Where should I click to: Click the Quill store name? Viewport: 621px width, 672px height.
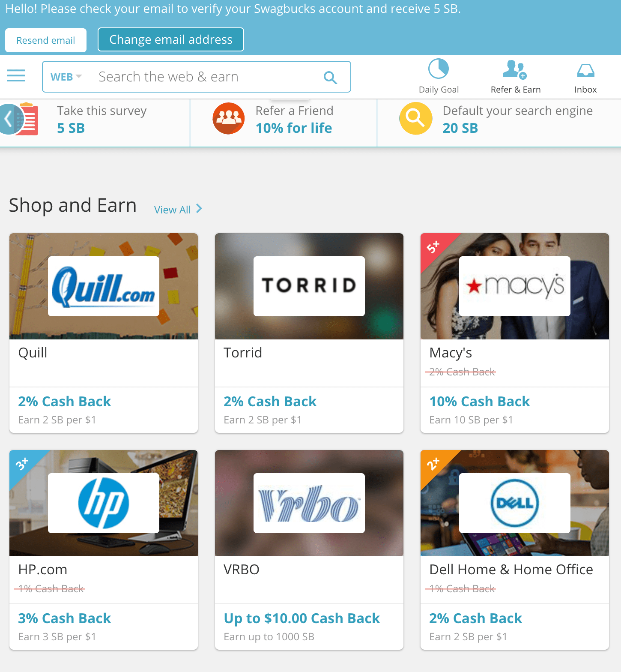click(x=33, y=353)
